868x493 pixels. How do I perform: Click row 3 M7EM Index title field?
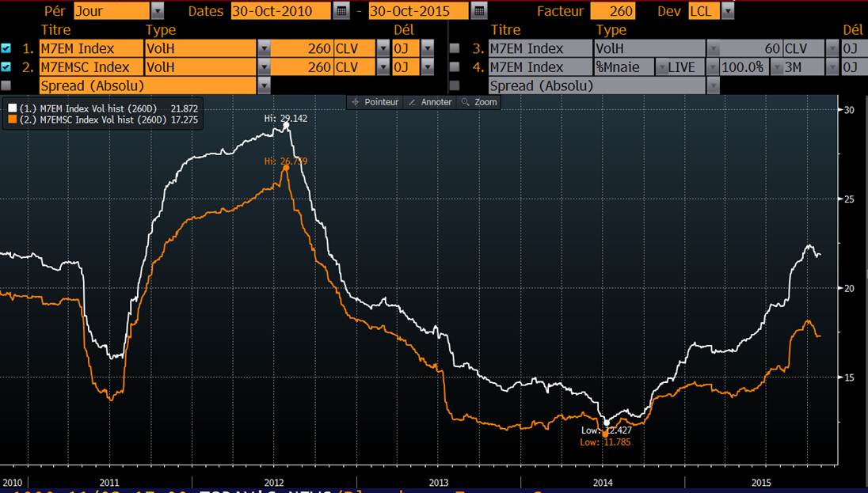click(x=540, y=49)
